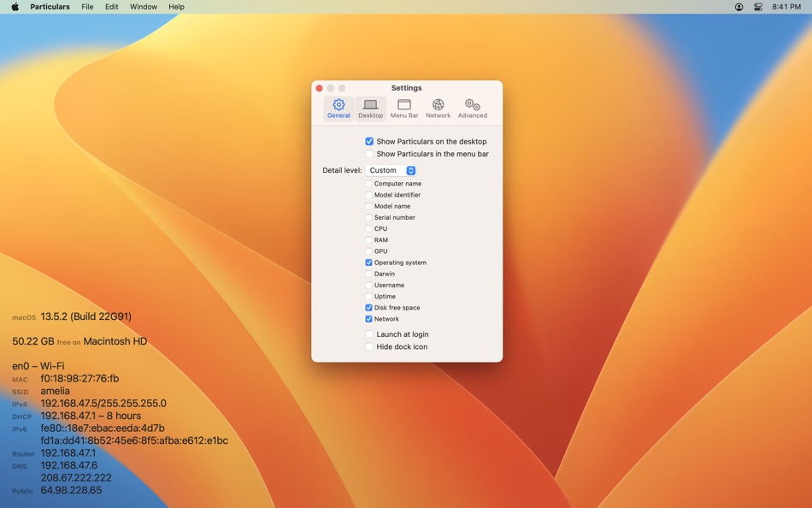Viewport: 812px width, 508px height.
Task: Click the Router address 192.168.47.1
Action: click(68, 453)
